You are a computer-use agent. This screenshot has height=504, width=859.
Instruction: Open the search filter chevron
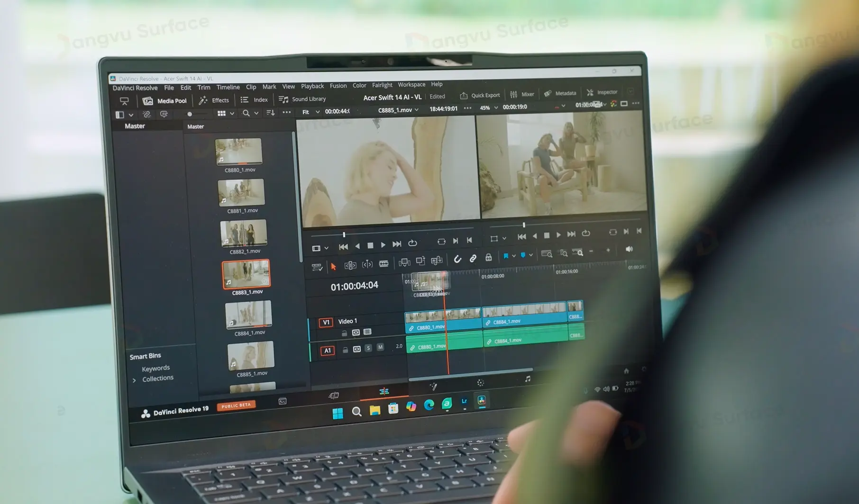pos(256,113)
